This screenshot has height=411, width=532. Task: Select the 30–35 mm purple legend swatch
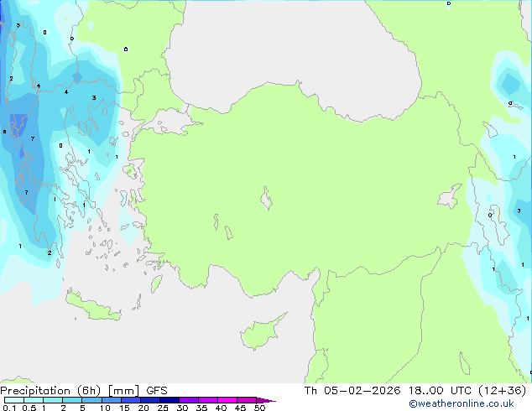189,400
